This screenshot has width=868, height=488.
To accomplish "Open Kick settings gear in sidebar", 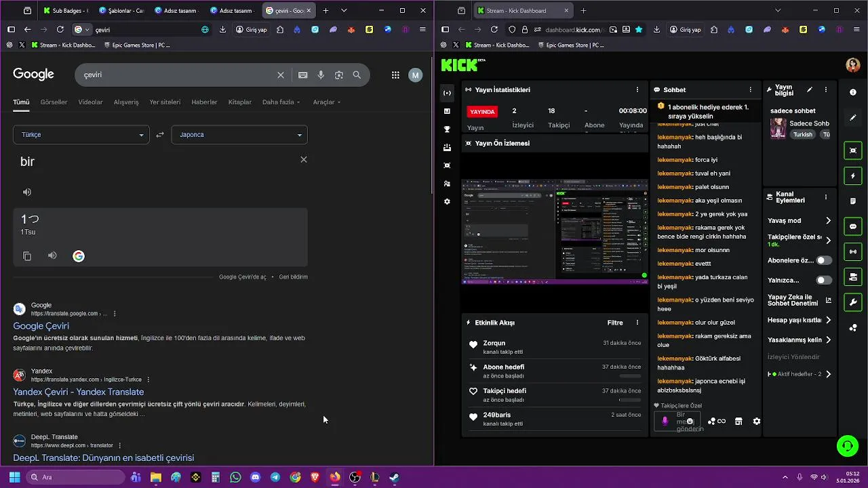I will [x=447, y=201].
